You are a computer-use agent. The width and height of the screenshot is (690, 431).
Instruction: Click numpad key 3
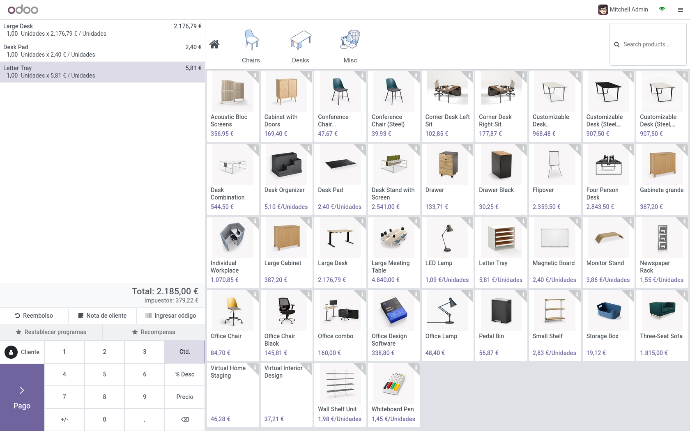[x=144, y=352]
